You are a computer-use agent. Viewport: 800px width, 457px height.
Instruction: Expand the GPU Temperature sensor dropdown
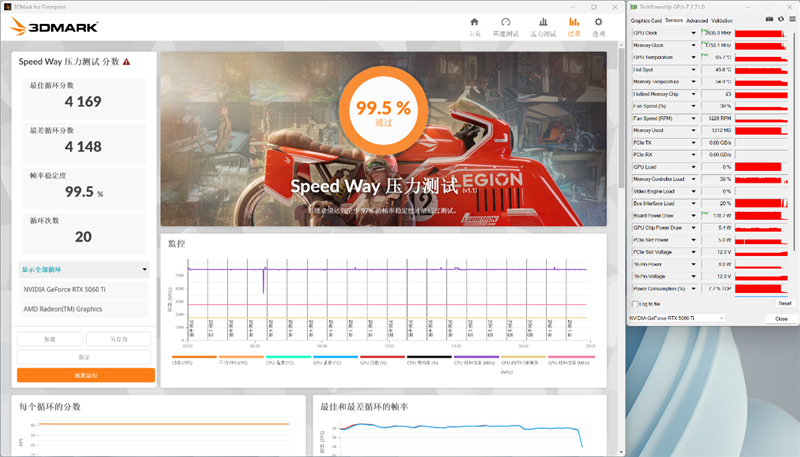pos(693,58)
